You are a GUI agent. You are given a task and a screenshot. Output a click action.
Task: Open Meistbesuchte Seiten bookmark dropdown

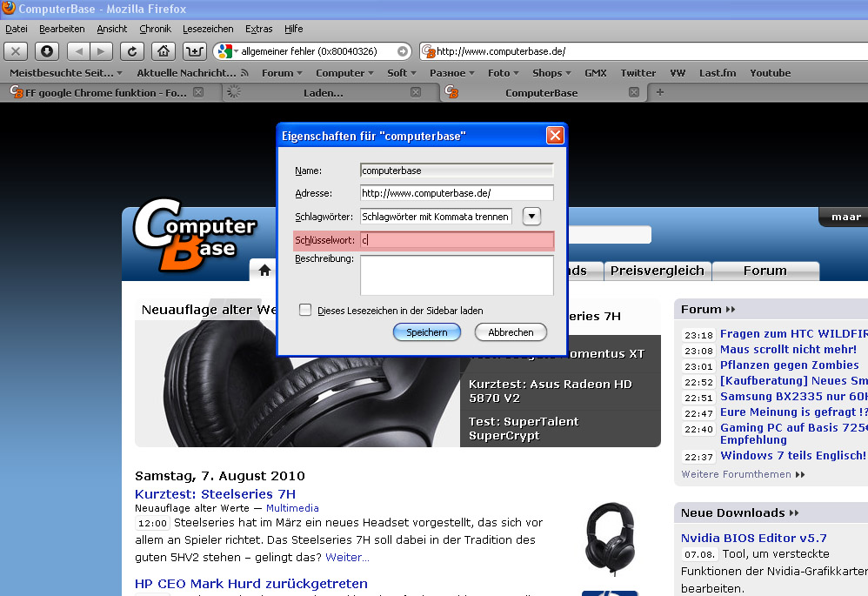coord(66,73)
